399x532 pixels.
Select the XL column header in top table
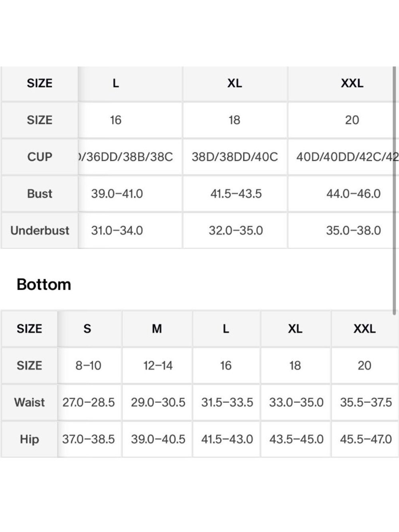pyautogui.click(x=235, y=83)
